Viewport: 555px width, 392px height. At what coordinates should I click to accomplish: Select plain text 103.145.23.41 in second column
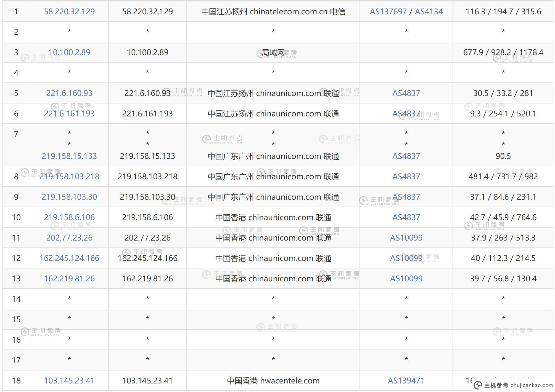[147, 381]
